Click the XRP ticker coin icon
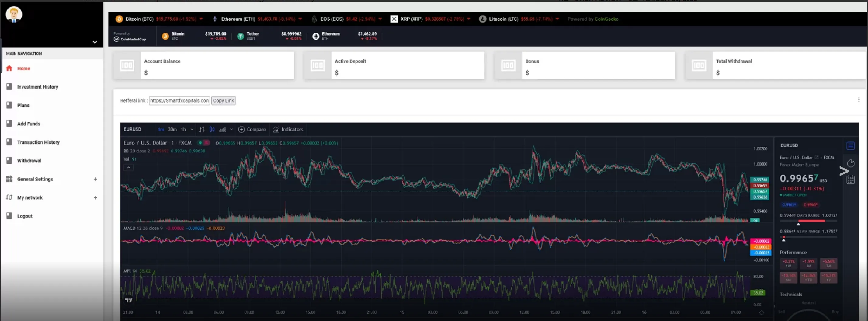 click(394, 19)
